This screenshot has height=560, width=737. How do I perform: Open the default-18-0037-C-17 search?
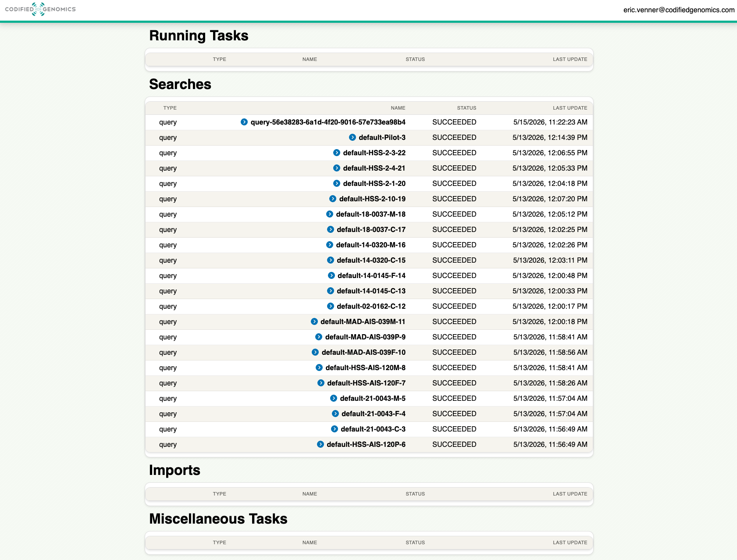371,229
